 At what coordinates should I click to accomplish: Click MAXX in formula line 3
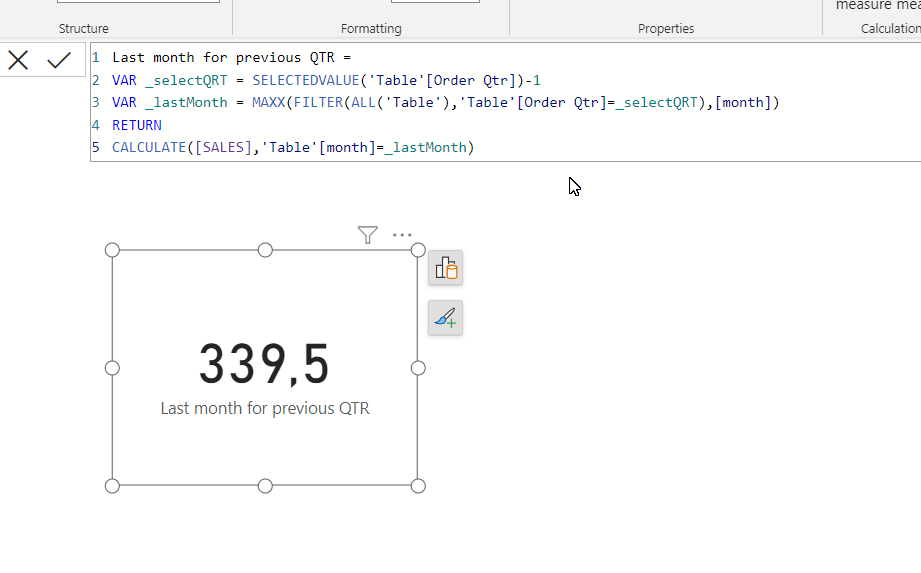click(268, 103)
